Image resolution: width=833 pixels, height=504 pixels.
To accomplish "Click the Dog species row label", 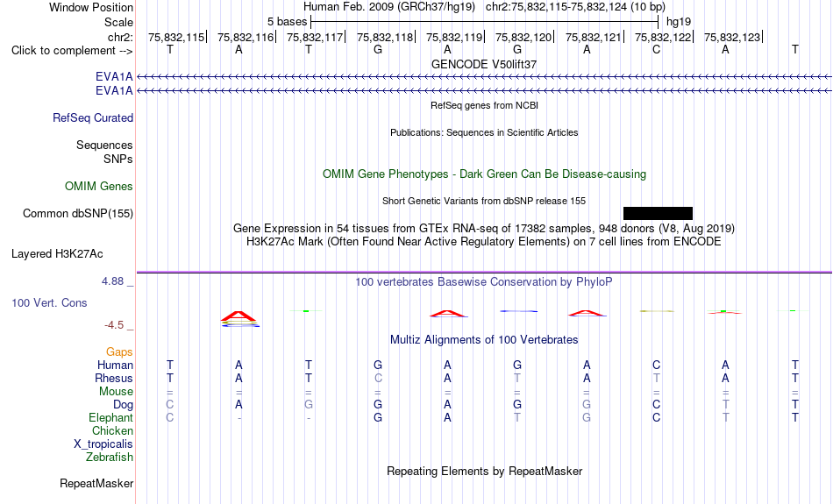I will (x=124, y=405).
